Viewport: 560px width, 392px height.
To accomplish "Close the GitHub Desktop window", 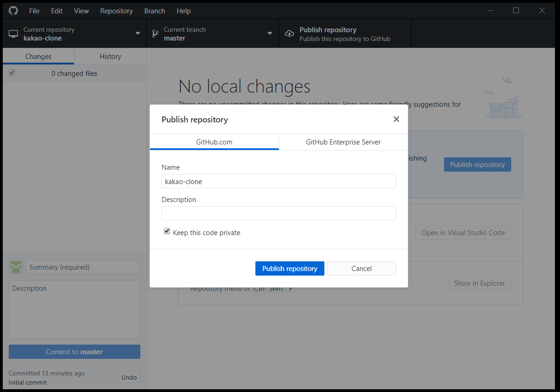I will pyautogui.click(x=543, y=11).
